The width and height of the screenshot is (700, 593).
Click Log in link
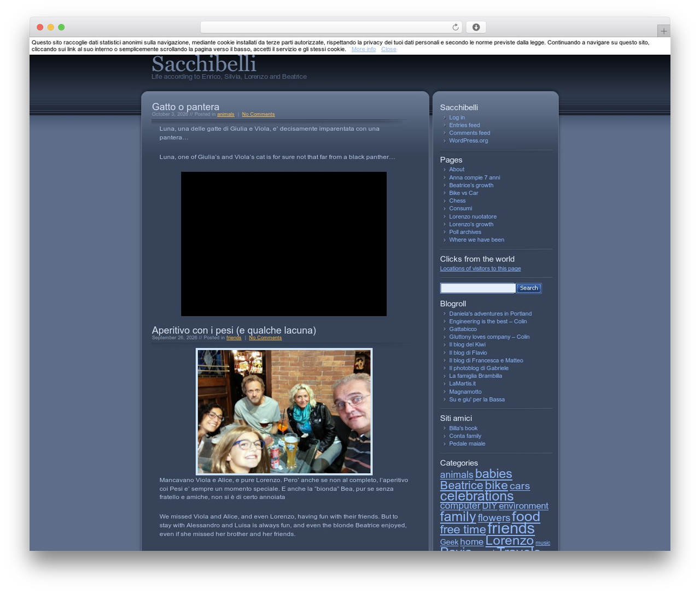(x=457, y=118)
